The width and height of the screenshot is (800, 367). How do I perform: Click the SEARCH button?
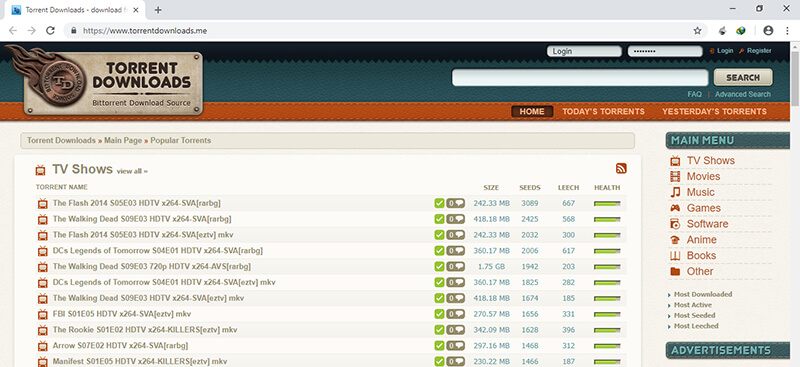pyautogui.click(x=743, y=78)
